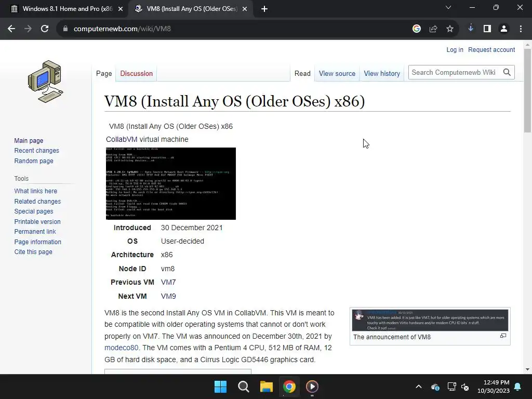Open Page information link
Viewport: 532px width, 399px height.
tap(37, 242)
